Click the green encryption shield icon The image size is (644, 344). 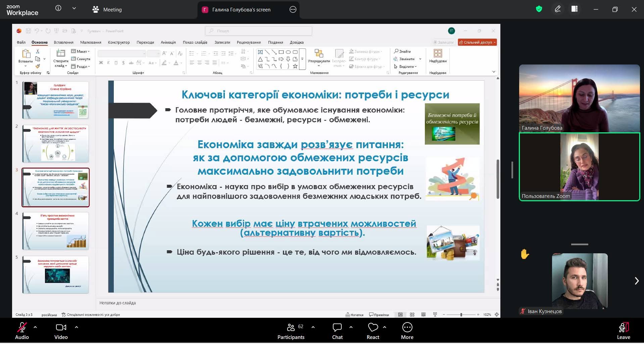pos(539,9)
